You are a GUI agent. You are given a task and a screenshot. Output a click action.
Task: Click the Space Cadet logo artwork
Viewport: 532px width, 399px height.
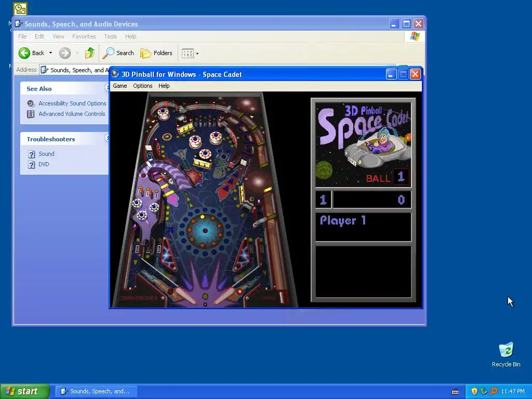[x=363, y=145]
